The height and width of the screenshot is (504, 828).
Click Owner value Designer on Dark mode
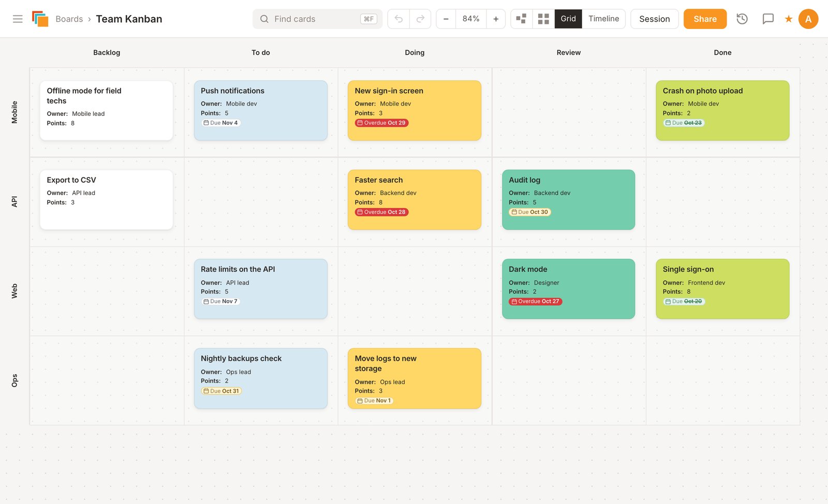546,283
